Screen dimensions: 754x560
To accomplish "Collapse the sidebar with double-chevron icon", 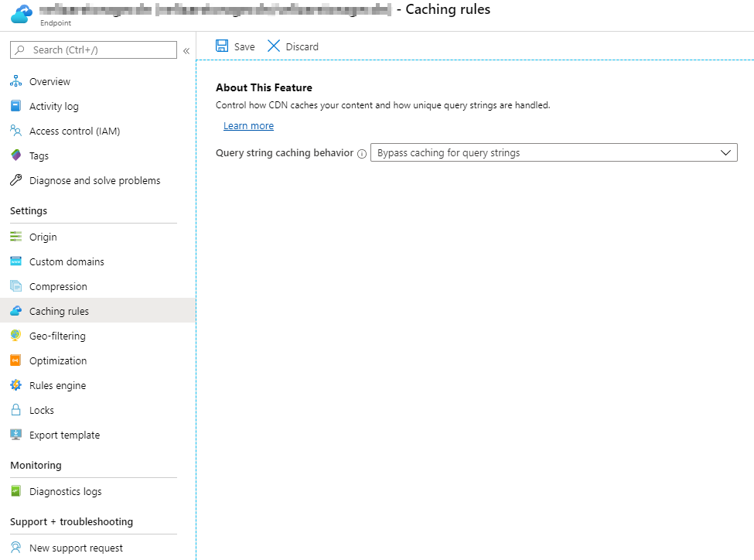I will 186,50.
